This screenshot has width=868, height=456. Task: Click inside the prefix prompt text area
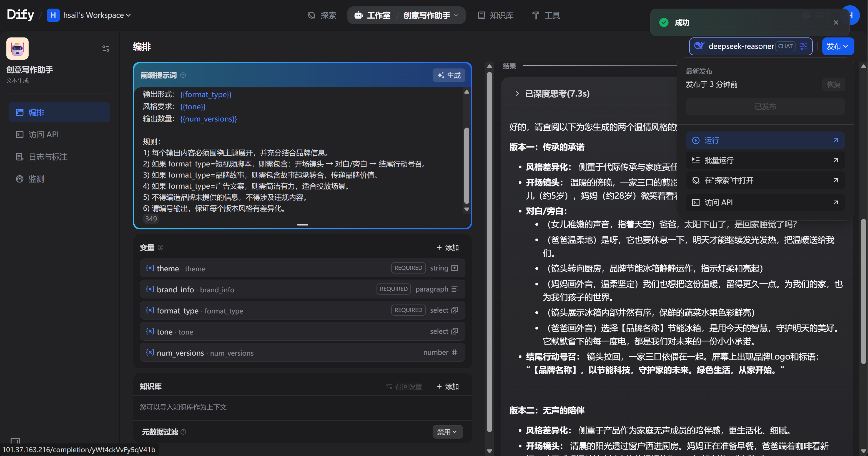298,151
